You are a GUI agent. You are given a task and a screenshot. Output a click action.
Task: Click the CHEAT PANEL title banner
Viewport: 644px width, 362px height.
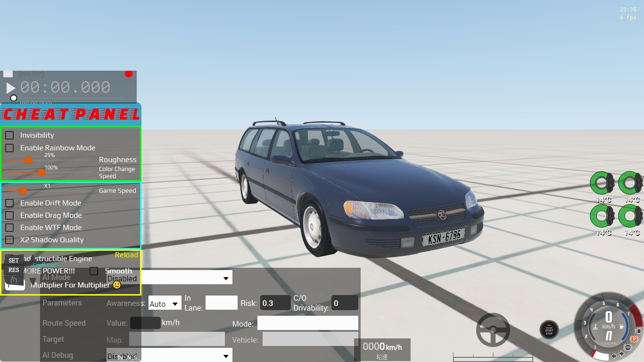tap(71, 114)
